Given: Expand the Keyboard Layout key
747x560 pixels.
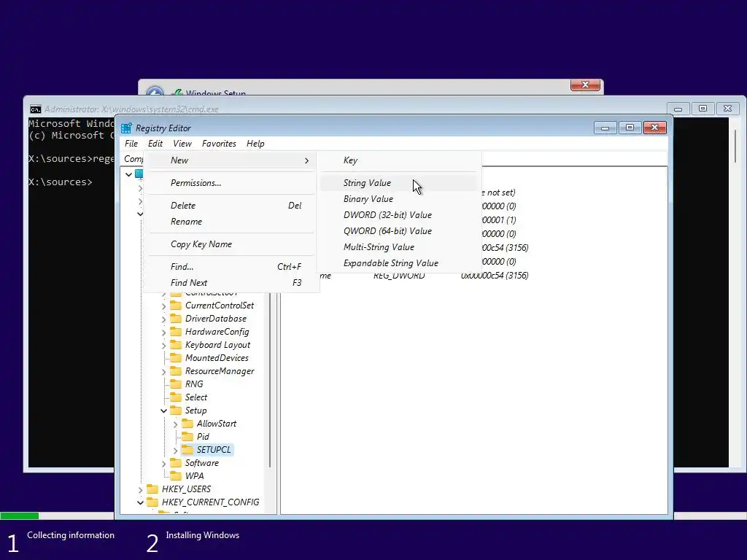Looking at the screenshot, I should point(164,345).
